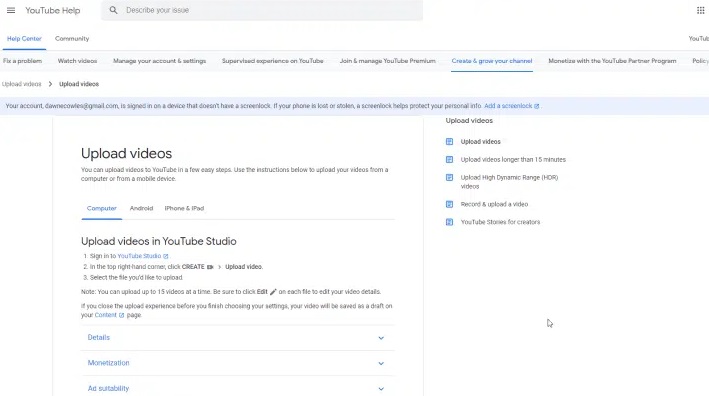Screen dimensions: 709x396
Task: Expand the Details section
Action: coord(238,338)
